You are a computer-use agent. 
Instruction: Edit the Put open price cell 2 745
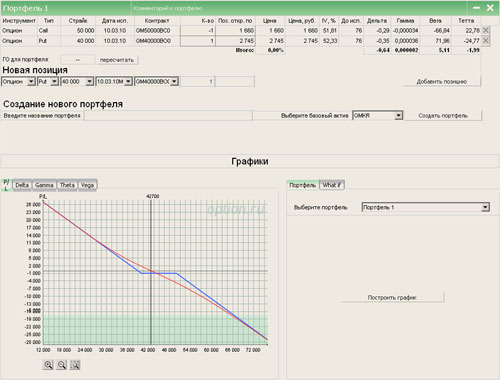[236, 41]
